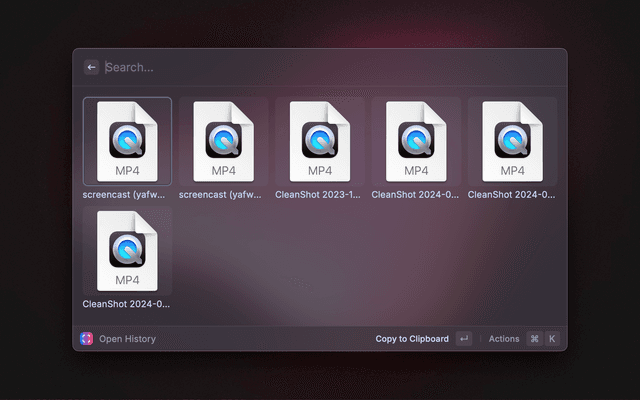This screenshot has width=640, height=400.
Task: Click the last file name label in top row
Action: pyautogui.click(x=512, y=195)
